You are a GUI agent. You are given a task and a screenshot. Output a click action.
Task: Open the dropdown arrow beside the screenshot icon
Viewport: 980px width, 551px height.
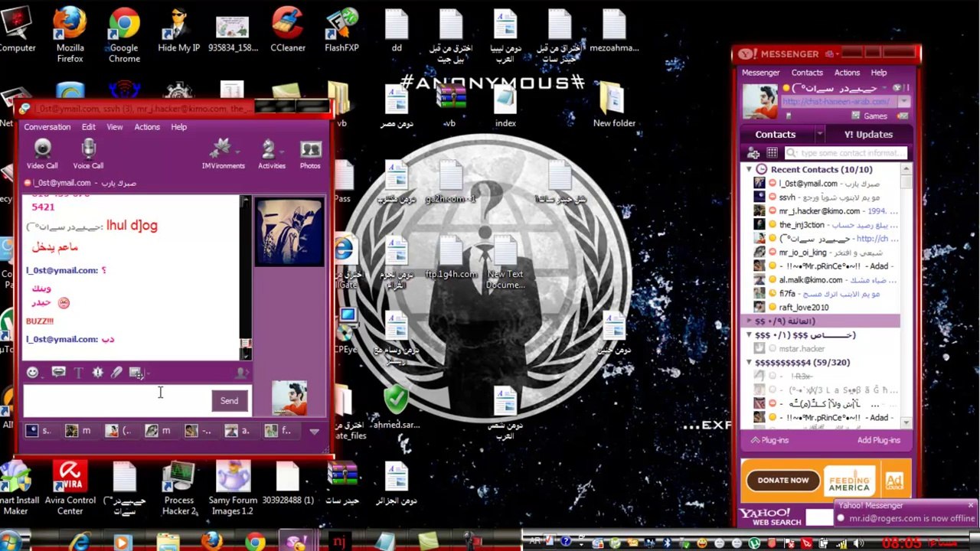147,373
